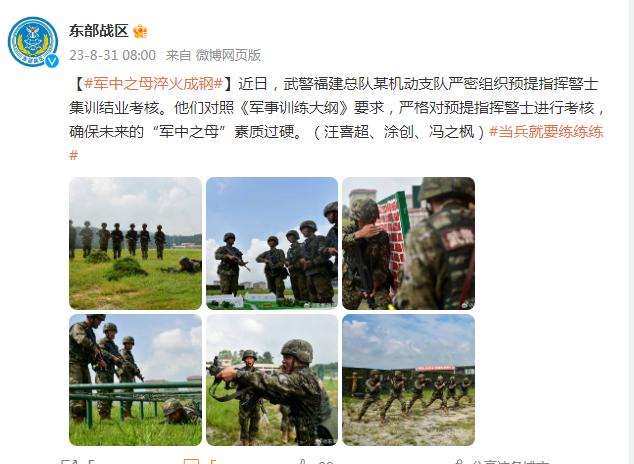Click the 微博网页版 source link
Image resolution: width=634 pixels, height=464 pixels.
228,55
